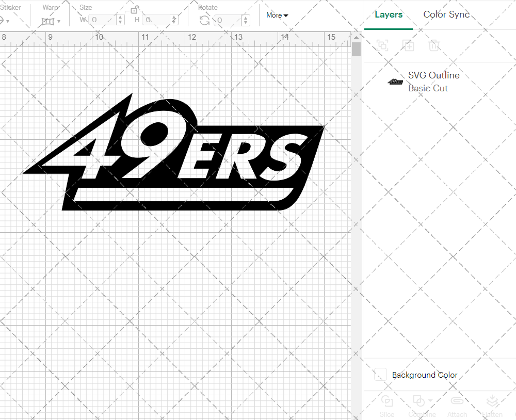Click the canvas vertical scrollbar

pyautogui.click(x=356, y=49)
